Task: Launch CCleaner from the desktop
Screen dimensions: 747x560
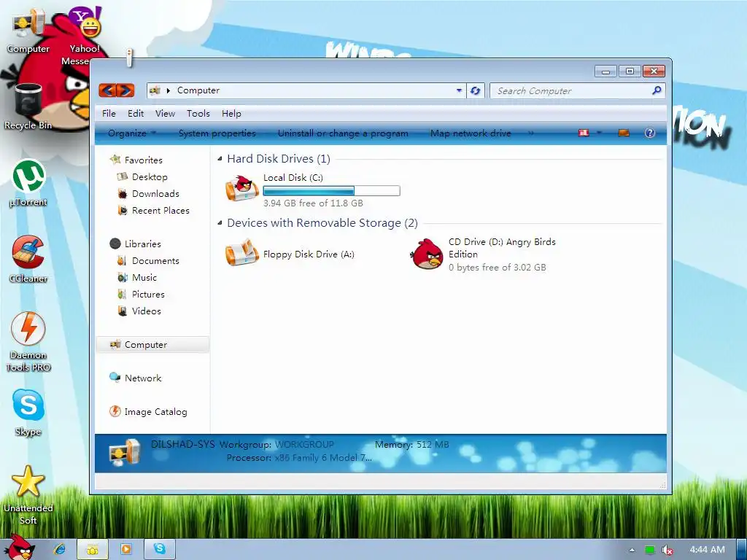Action: tap(28, 260)
